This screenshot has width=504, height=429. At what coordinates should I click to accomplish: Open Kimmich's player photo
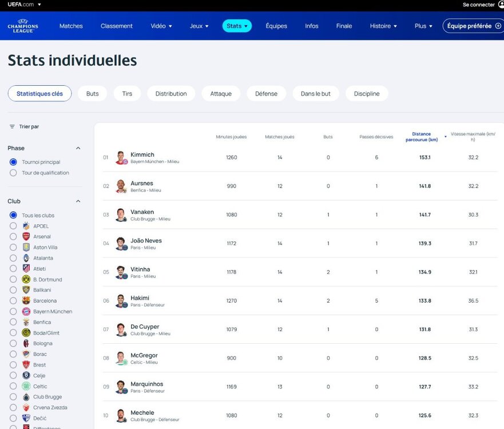[x=121, y=157]
